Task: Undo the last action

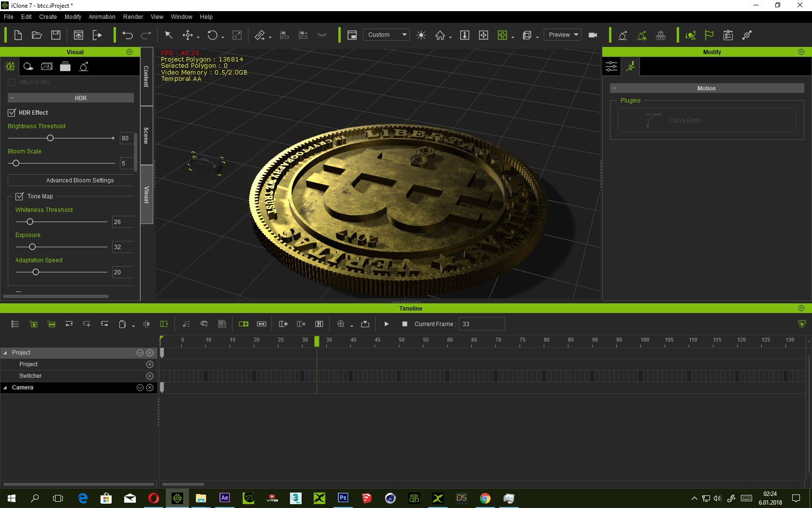Action: pos(128,35)
